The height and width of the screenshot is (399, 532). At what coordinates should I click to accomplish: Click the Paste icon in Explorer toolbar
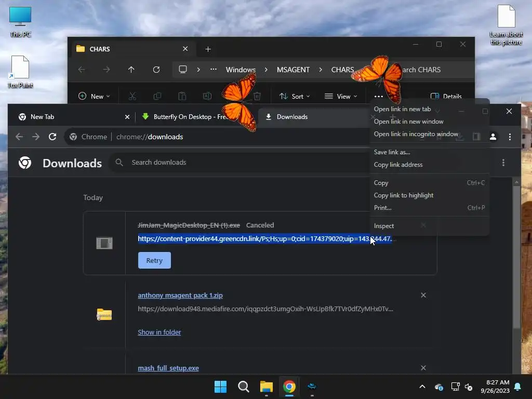[182, 96]
